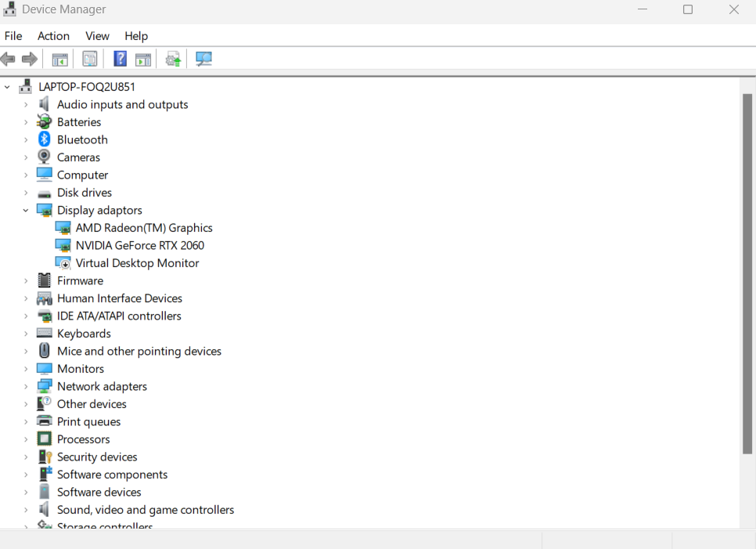Click the vertical scrollbar thumb
Viewport: 756px width, 549px height.
747,274
